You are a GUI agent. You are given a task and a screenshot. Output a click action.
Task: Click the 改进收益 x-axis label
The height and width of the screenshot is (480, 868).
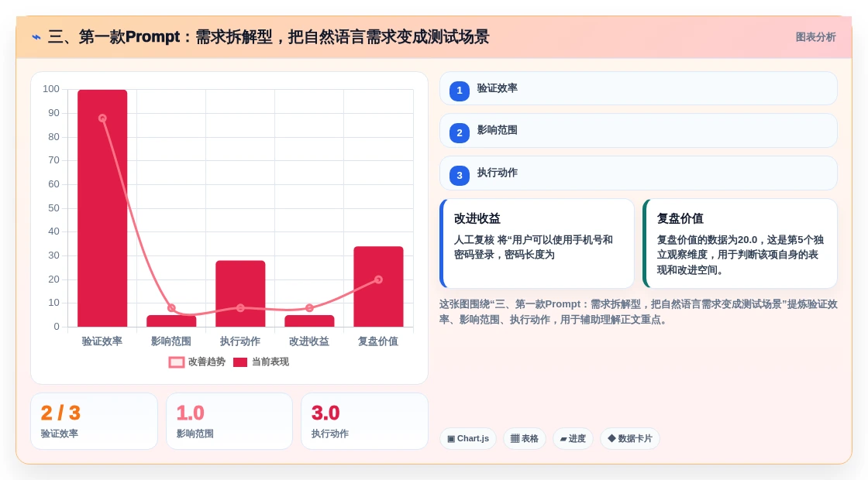pos(309,341)
